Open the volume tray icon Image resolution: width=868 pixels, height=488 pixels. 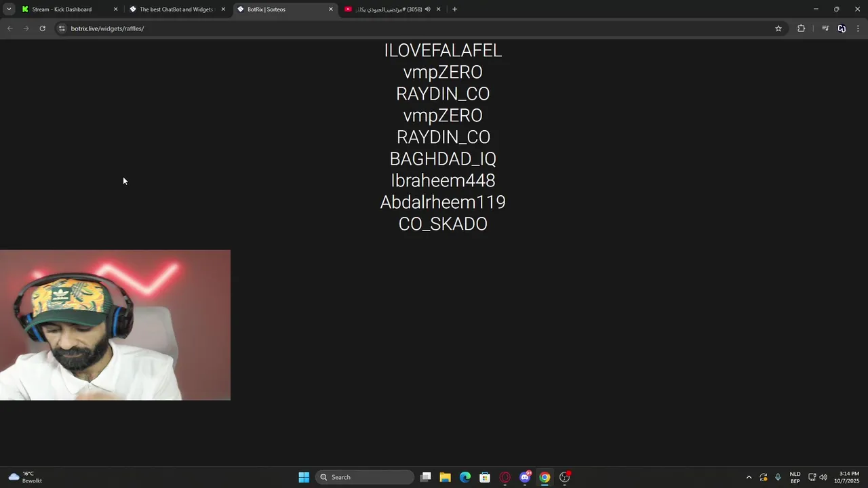coord(823,477)
